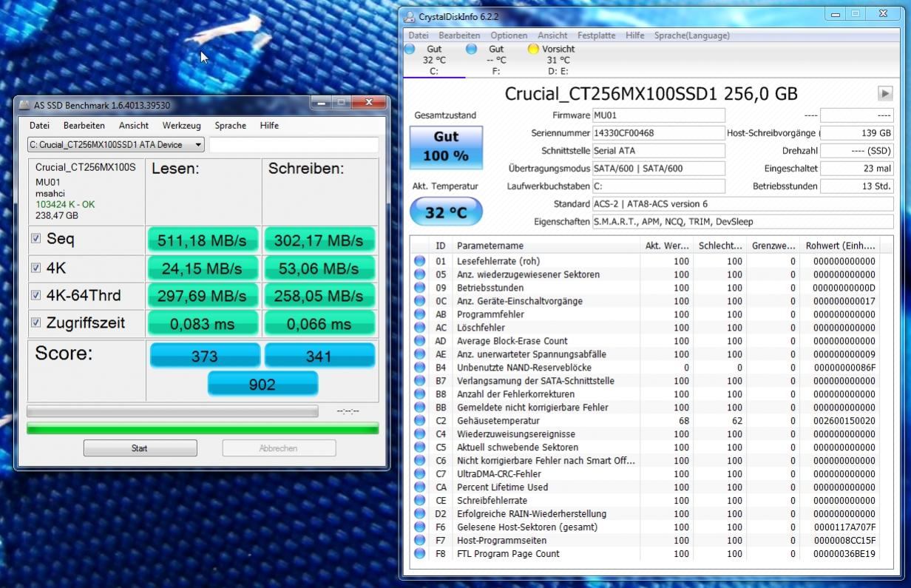Click AS SSD Benchmark title bar icon
Screen dimensions: 911x588
click(24, 106)
